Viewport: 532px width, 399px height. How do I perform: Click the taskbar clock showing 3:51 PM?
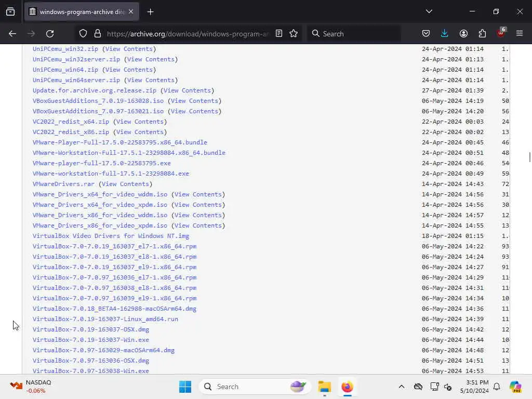tap(474, 387)
